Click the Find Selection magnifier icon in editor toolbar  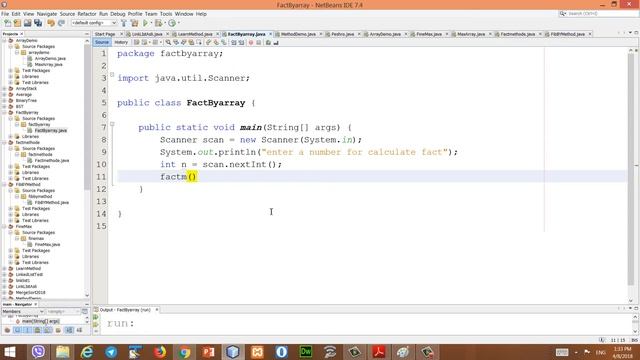pyautogui.click(x=168, y=42)
